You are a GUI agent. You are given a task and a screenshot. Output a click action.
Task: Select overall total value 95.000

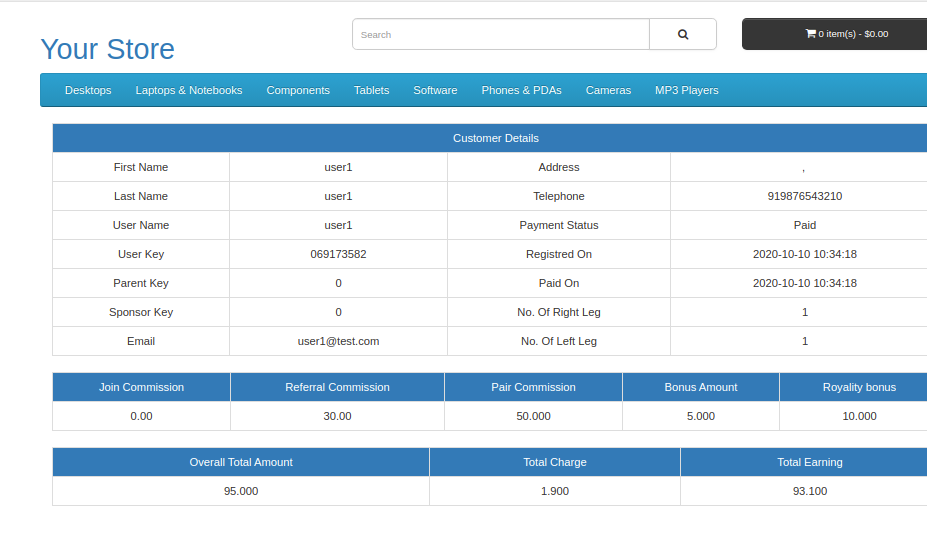241,491
